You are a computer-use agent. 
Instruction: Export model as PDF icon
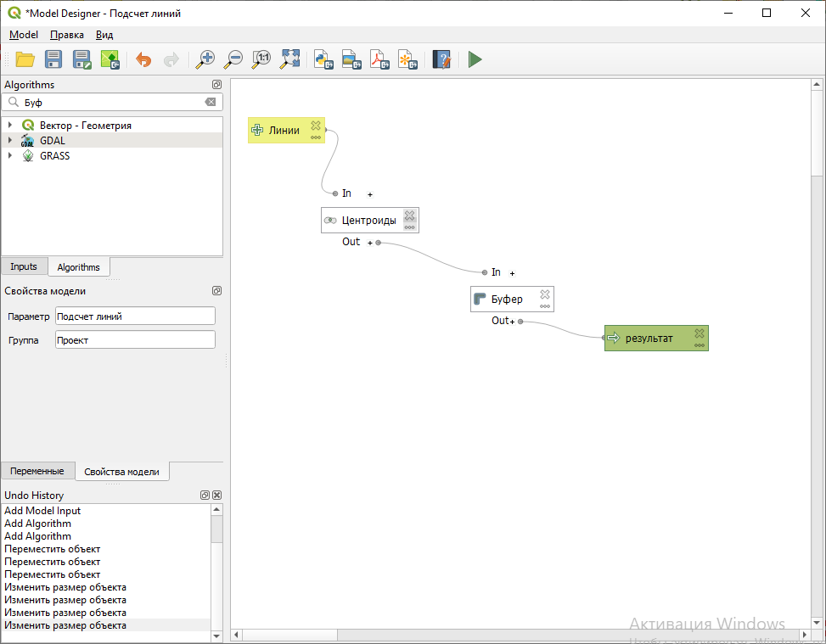(x=379, y=59)
